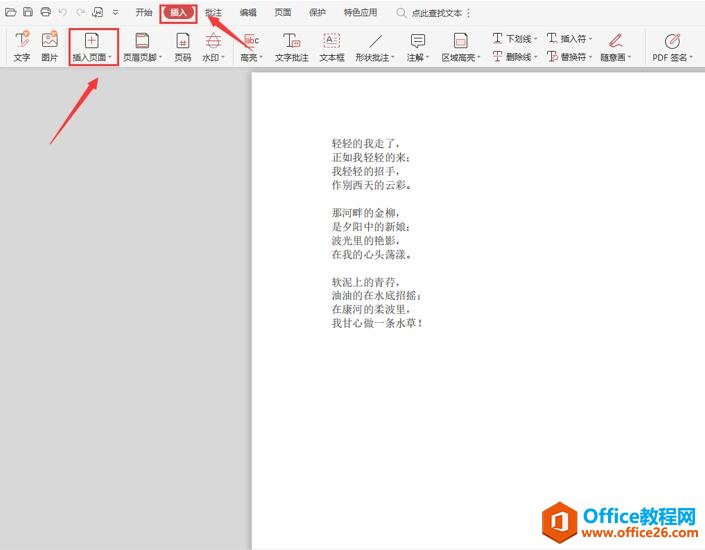Click the 点此查找文本 search field
The height and width of the screenshot is (550, 705).
[437, 13]
